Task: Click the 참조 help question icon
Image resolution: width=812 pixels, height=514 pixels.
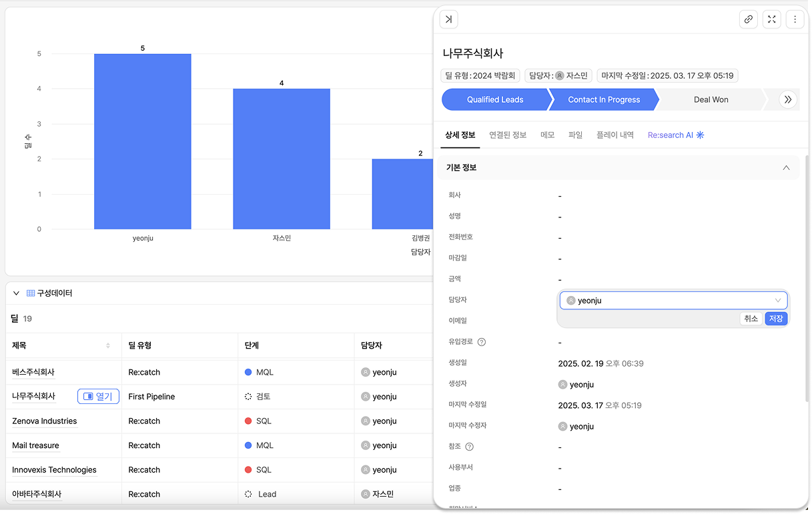Action: point(469,447)
